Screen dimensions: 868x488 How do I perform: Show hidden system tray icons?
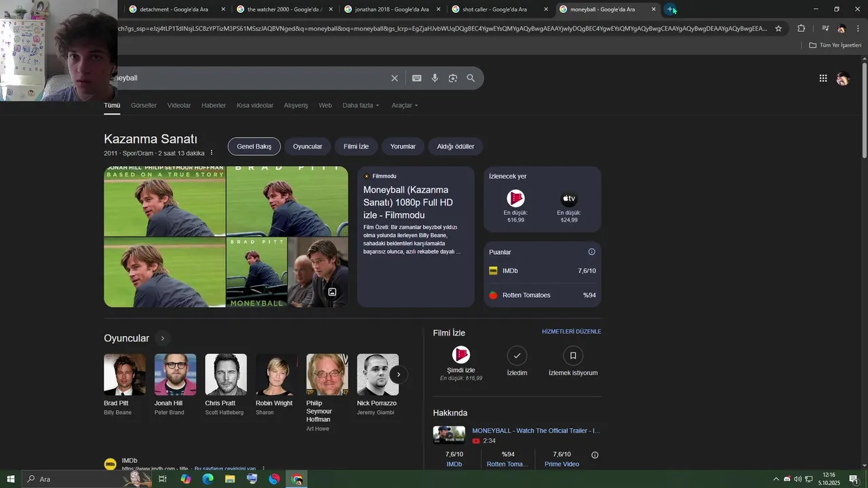click(x=776, y=479)
